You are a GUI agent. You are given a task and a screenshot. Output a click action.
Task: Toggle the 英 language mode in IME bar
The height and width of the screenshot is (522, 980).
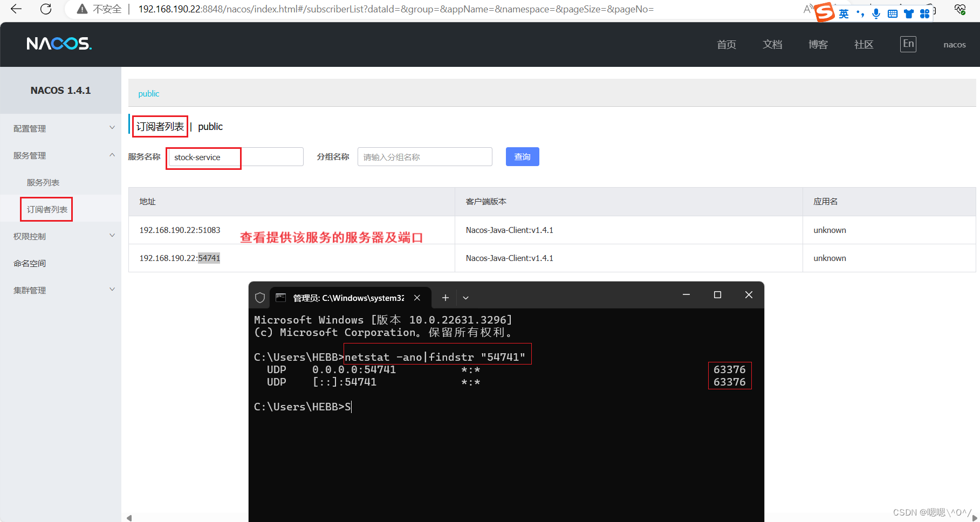point(844,14)
